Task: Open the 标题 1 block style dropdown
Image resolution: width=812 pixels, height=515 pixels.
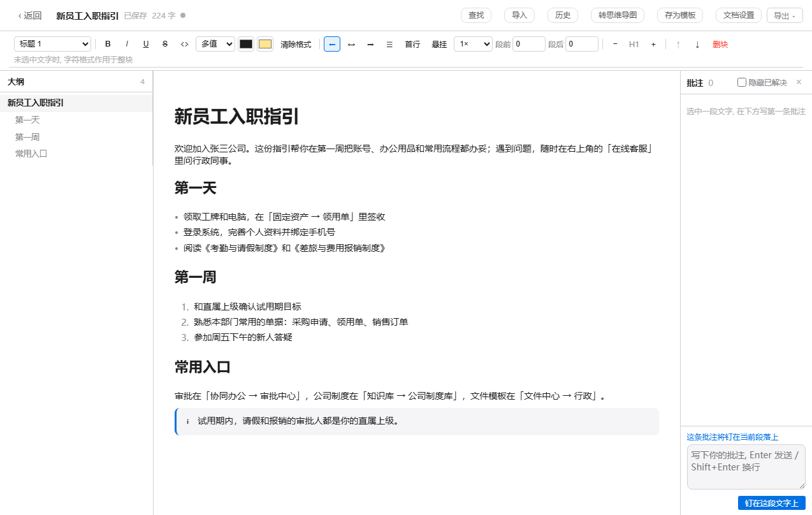Action: [52, 44]
